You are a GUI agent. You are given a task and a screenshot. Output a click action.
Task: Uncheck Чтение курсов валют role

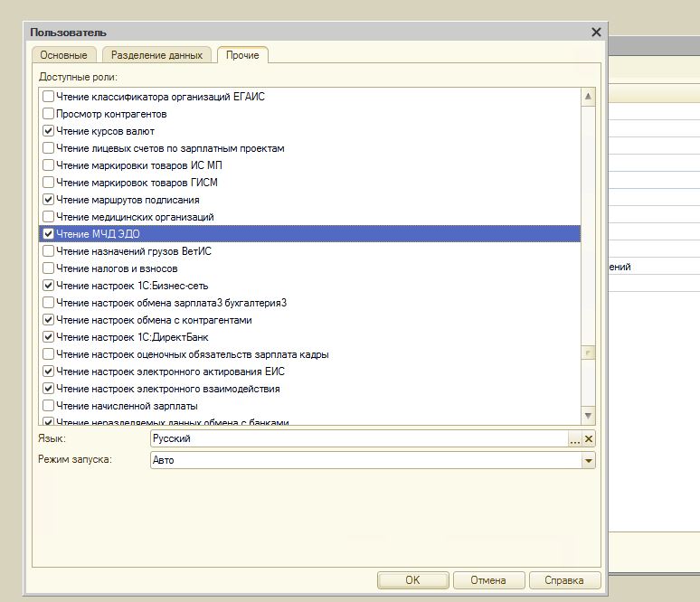48,131
